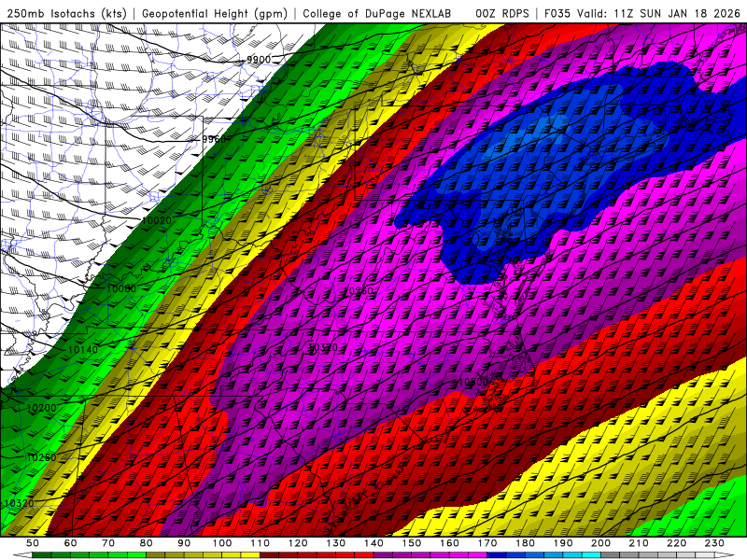Click the 10500 height contour label
The height and width of the screenshot is (560, 747).
point(473,382)
